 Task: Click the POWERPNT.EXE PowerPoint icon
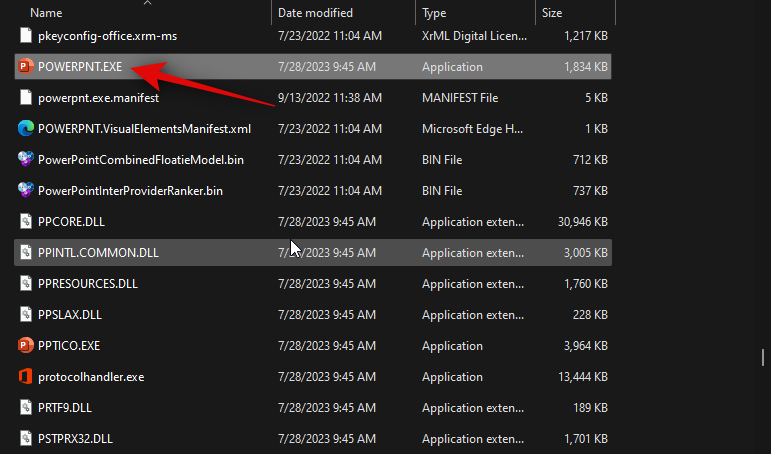26,66
